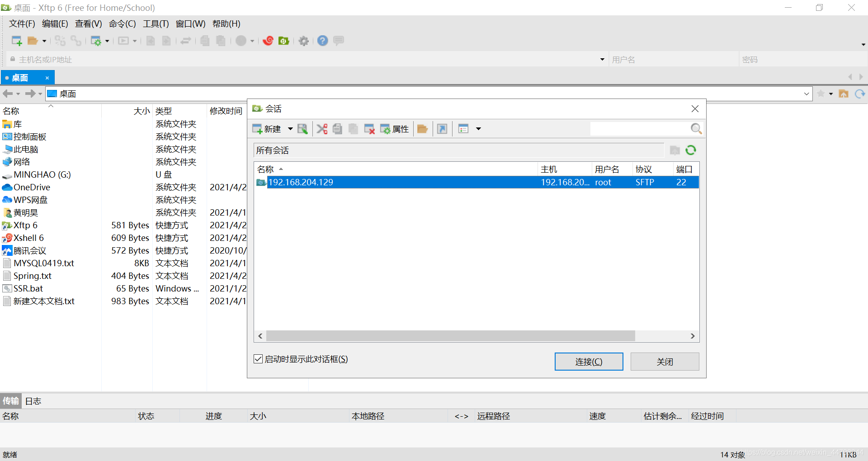The image size is (868, 461).
Task: Expand the local path 桌面 combo box arrow
Action: click(807, 94)
